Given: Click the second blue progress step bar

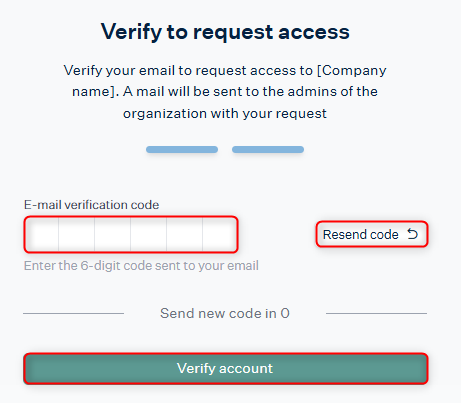Looking at the screenshot, I should click(x=268, y=149).
